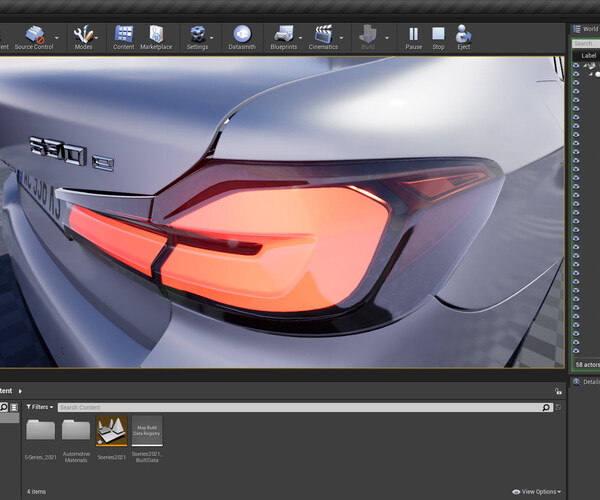This screenshot has width=600, height=500.
Task: Open the 5-Series_2021 folder
Action: click(41, 438)
